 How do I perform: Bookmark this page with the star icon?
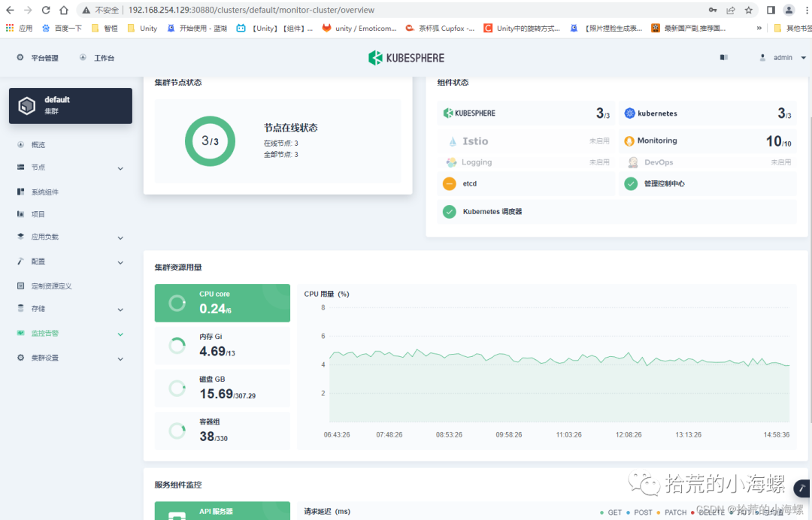pyautogui.click(x=748, y=10)
